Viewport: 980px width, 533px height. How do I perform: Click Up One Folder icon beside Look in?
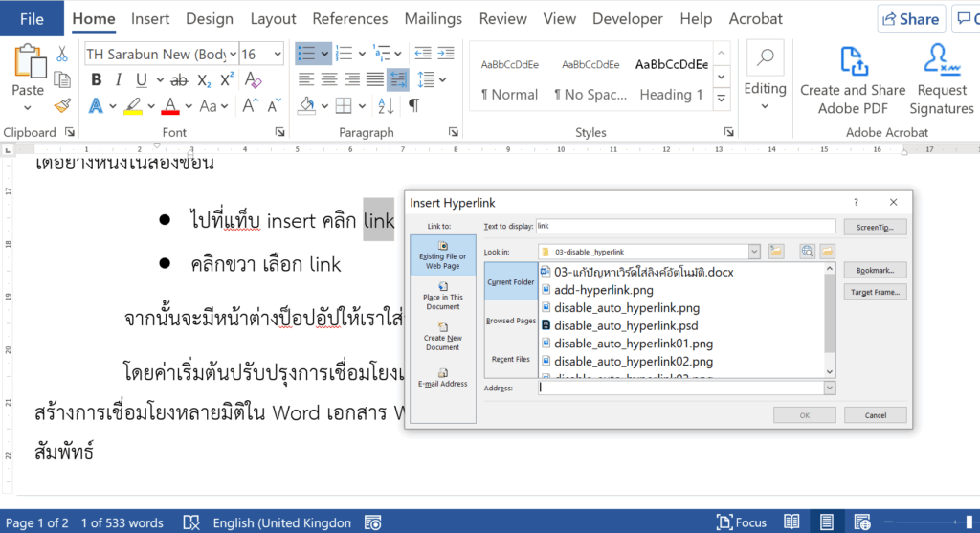776,251
